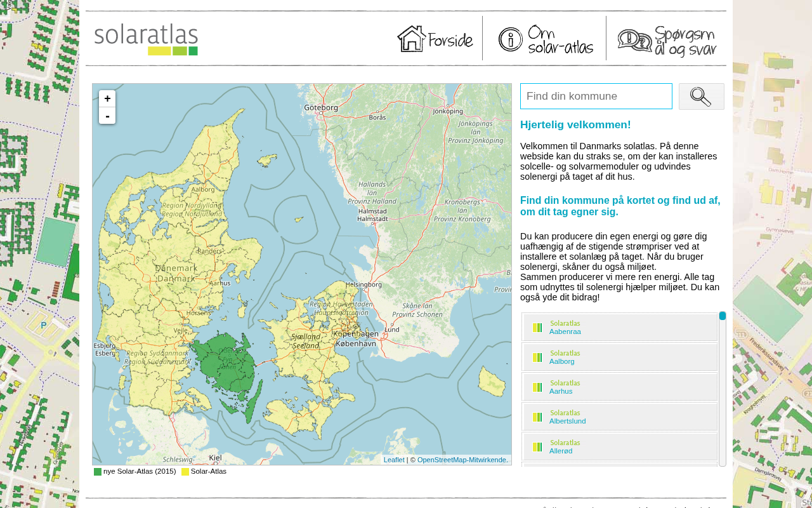Click the Solaratlas icon beside Allerød
Image resolution: width=812 pixels, height=508 pixels.
point(537,447)
